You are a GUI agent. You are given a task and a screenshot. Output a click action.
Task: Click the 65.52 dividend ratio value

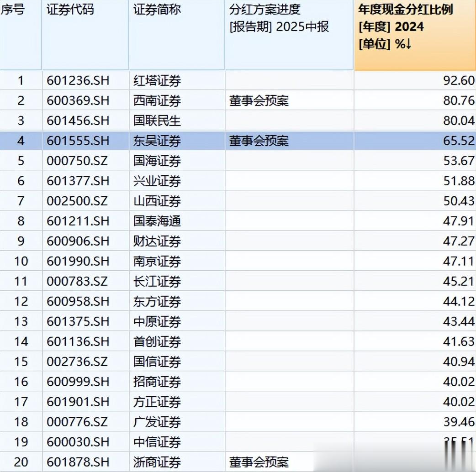pos(459,141)
